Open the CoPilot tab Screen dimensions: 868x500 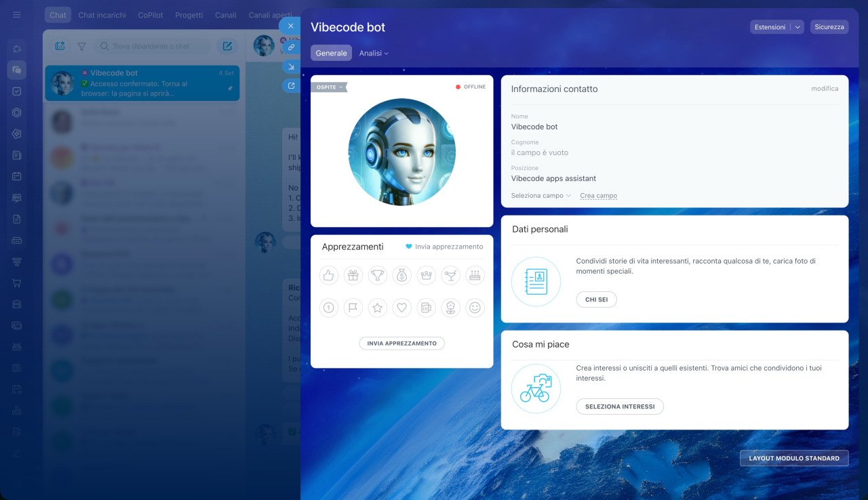point(151,15)
